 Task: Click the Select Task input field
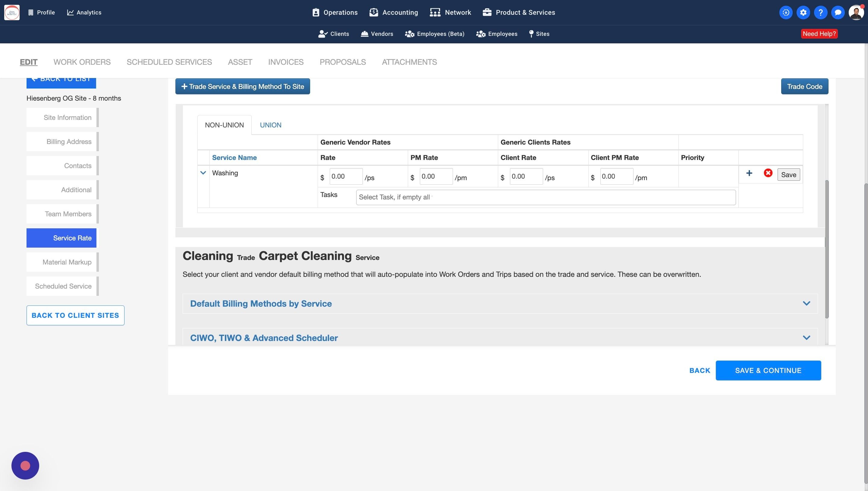point(546,197)
